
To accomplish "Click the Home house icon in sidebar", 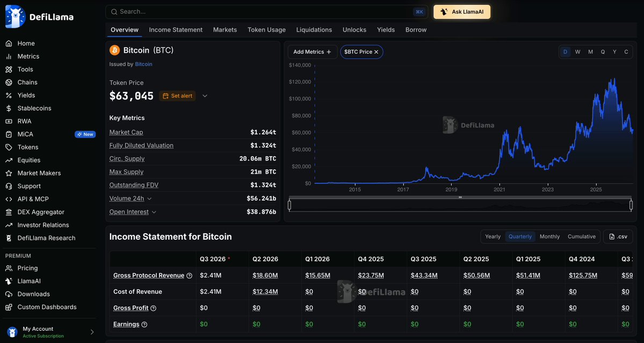I will (x=9, y=43).
